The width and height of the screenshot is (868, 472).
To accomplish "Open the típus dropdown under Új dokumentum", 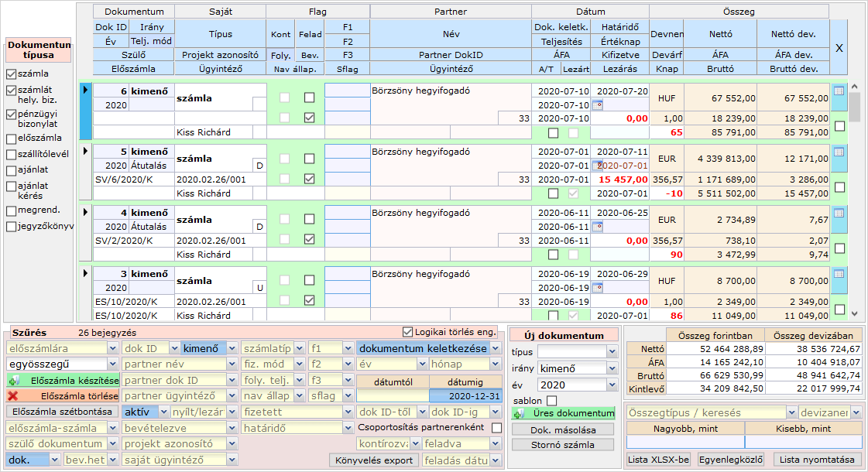I will 612,352.
